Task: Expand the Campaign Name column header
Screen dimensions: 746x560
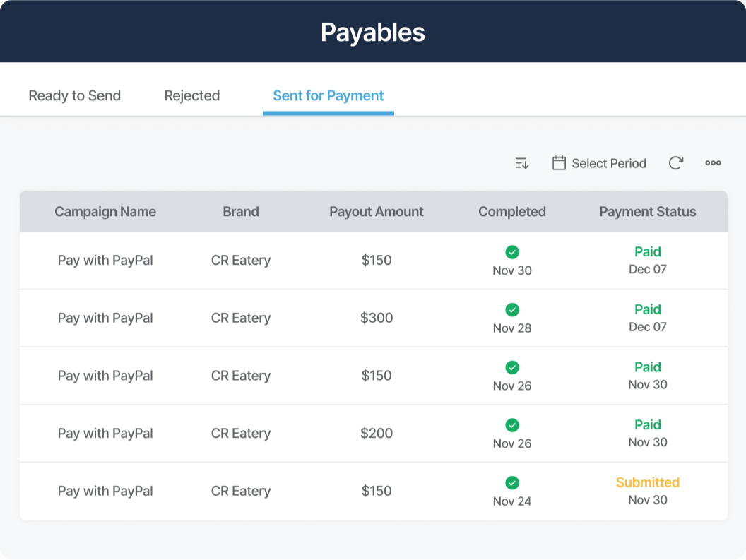Action: click(105, 211)
